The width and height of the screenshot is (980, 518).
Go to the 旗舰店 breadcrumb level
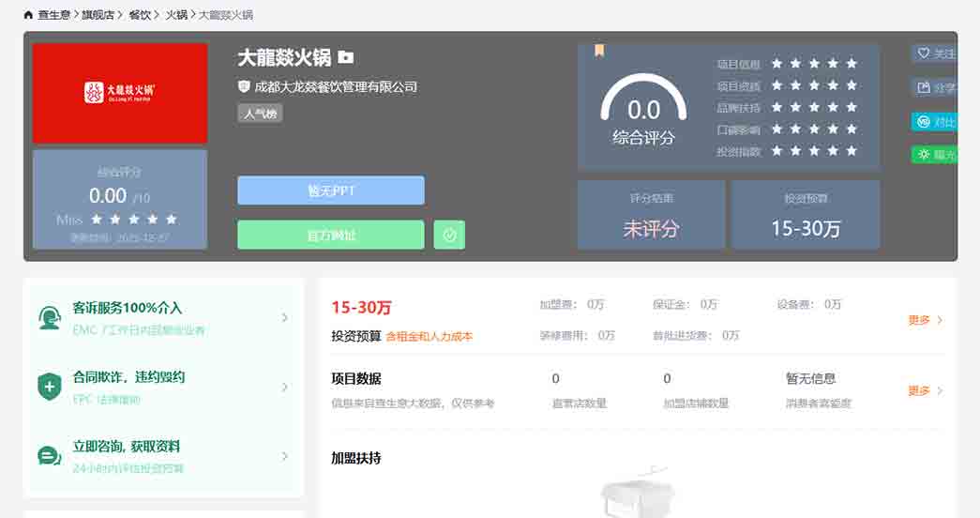pyautogui.click(x=98, y=15)
